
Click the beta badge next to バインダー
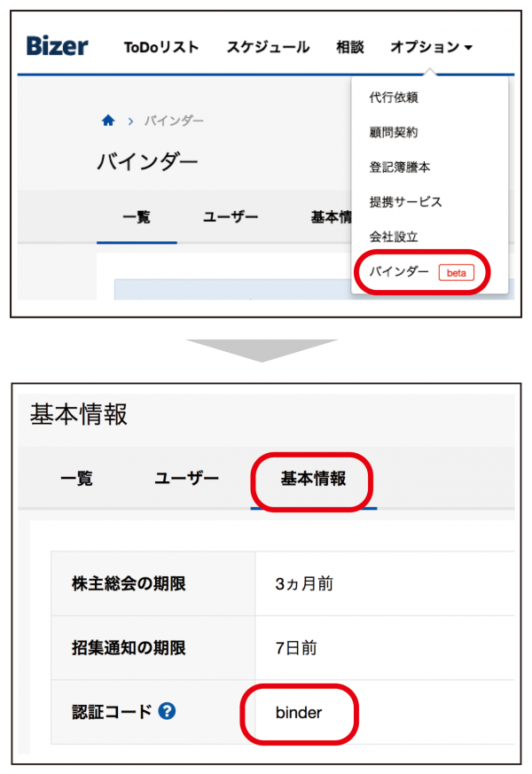tap(456, 272)
